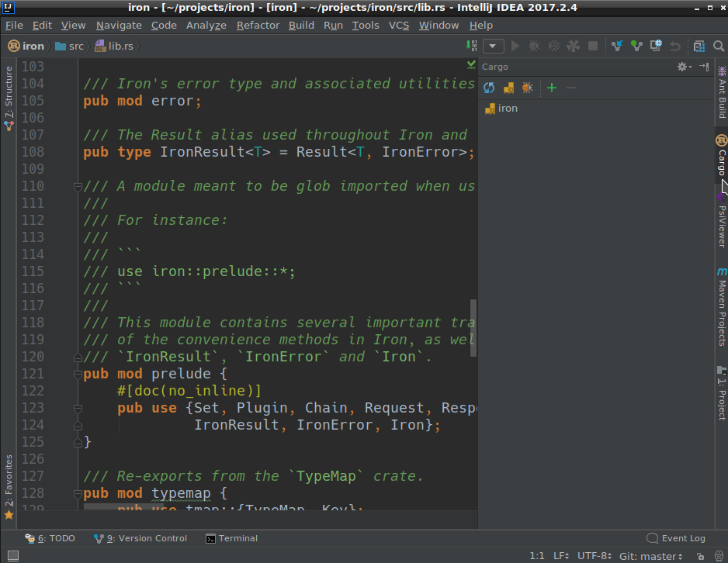Collapse the doc comment fold on line 110
Viewport: 728px width, 563px height.
(78, 186)
